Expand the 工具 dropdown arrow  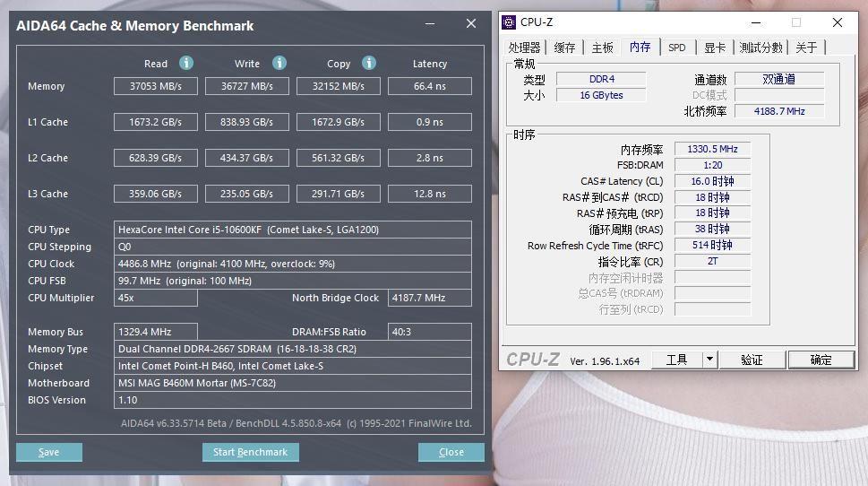click(x=709, y=360)
